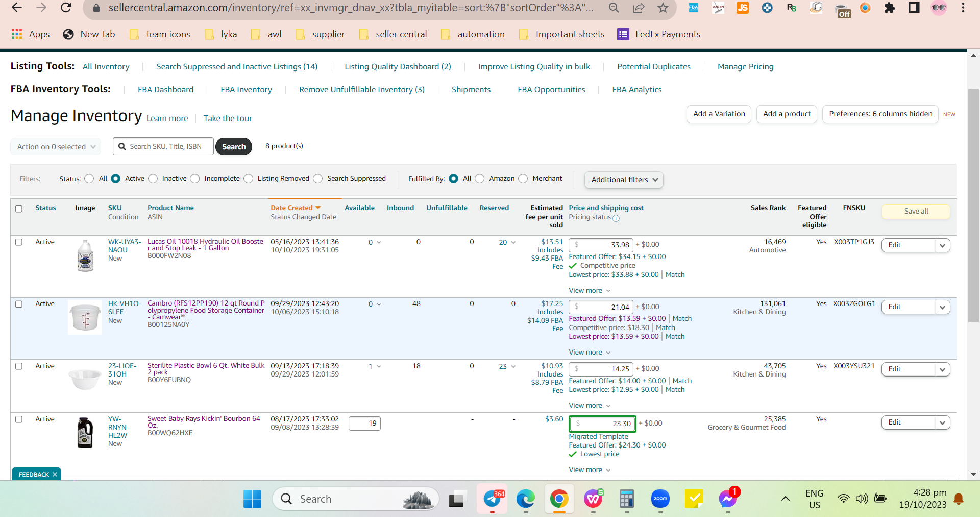Launch Microsoft Edge from the taskbar
Viewport: 980px width, 517px height.
coord(525,499)
